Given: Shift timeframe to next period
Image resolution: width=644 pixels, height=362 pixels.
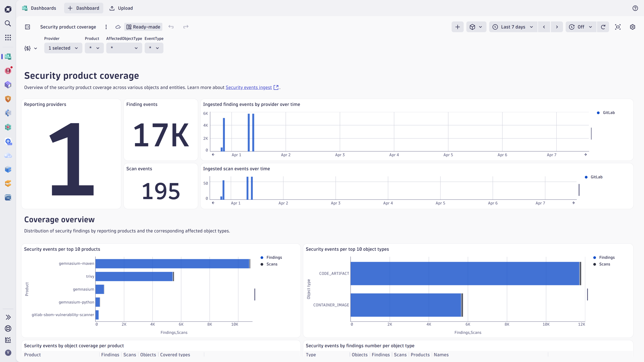Looking at the screenshot, I should pos(557,27).
